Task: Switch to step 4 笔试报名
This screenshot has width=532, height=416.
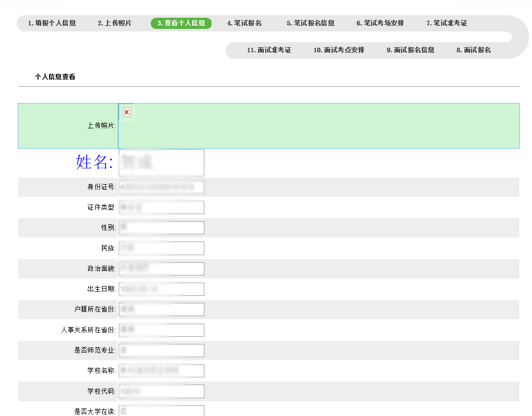Action: (244, 23)
